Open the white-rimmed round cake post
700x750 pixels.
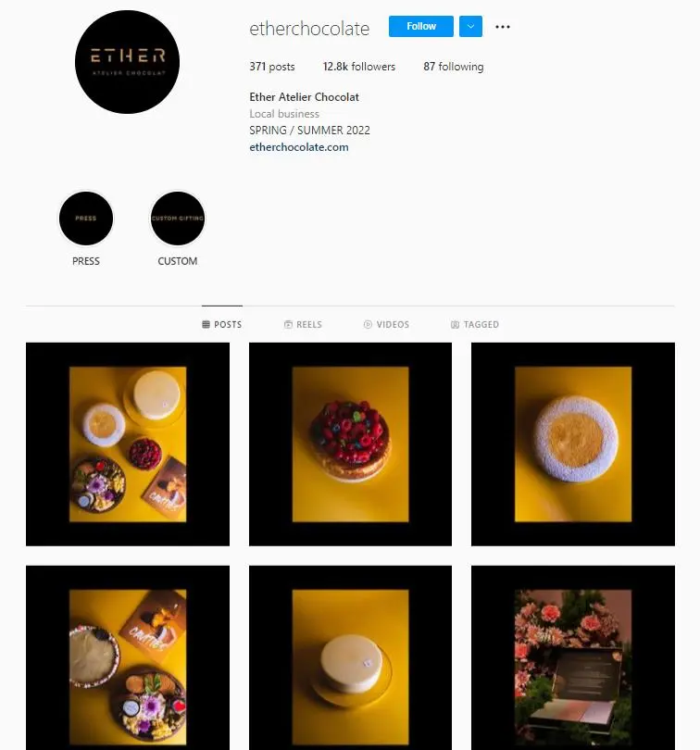click(573, 444)
